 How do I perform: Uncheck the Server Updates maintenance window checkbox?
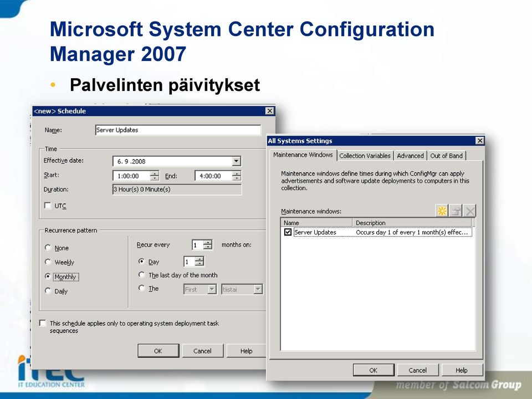(x=288, y=232)
